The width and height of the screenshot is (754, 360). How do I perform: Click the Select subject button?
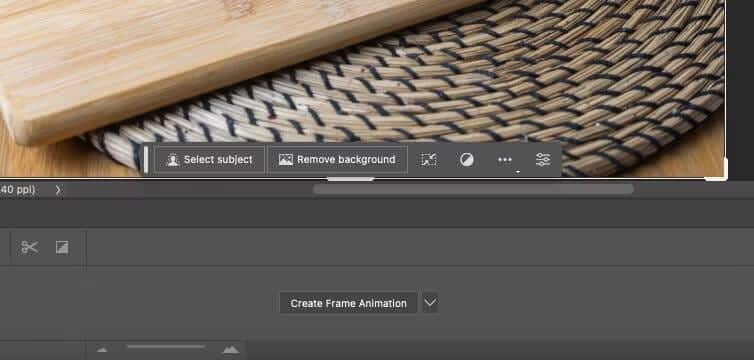coord(210,160)
